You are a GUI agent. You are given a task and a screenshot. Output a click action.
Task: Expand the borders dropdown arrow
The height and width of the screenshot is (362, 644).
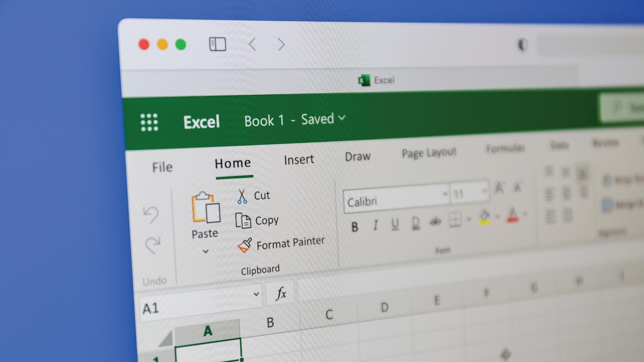[469, 219]
